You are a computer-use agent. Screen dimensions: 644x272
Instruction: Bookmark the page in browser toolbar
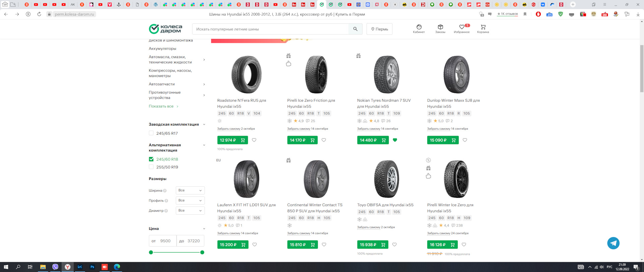click(x=525, y=14)
